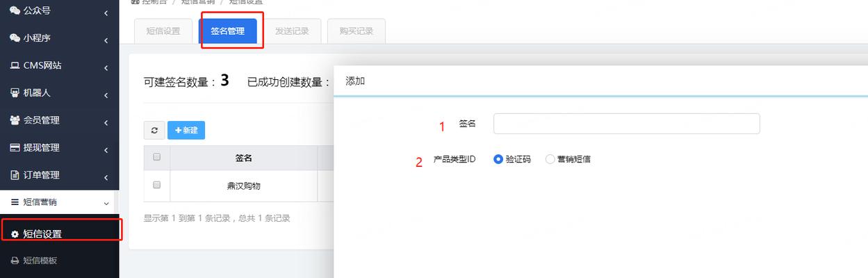Expand the 小程序 chevron
The height and width of the screenshot is (278, 868).
click(106, 41)
